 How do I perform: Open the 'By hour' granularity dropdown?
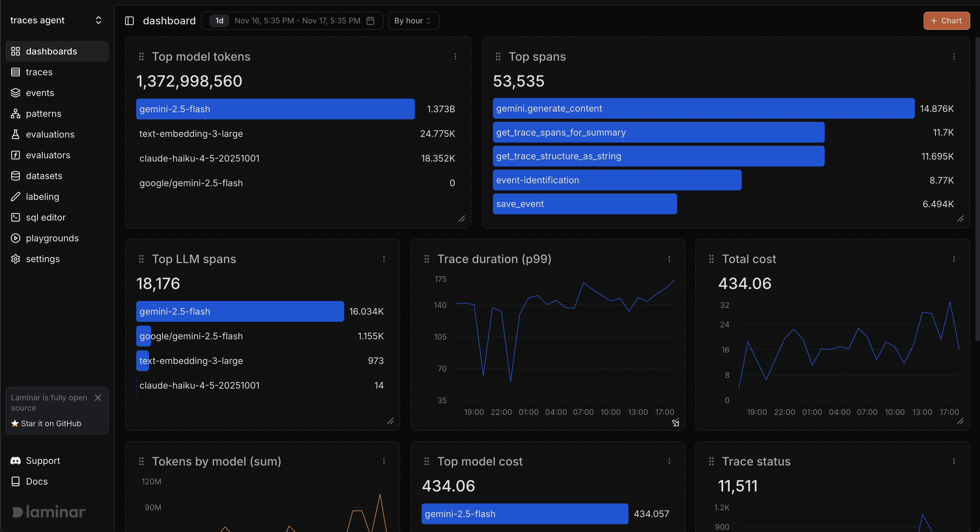(413, 20)
